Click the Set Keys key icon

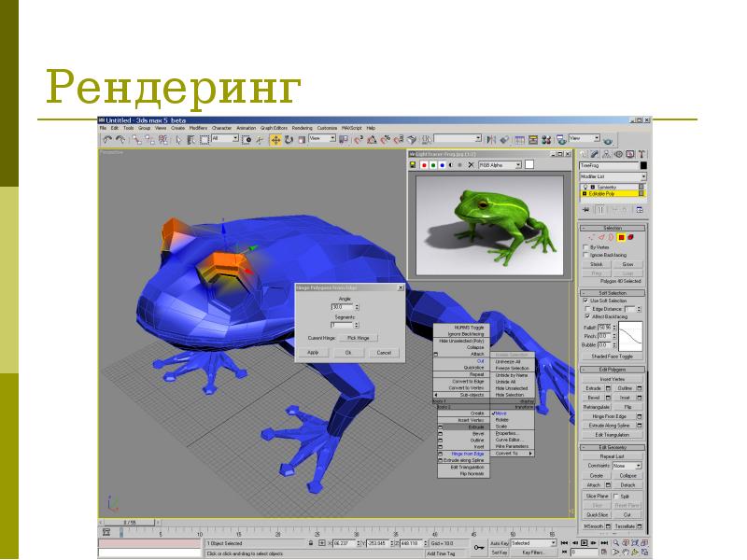coord(478,547)
